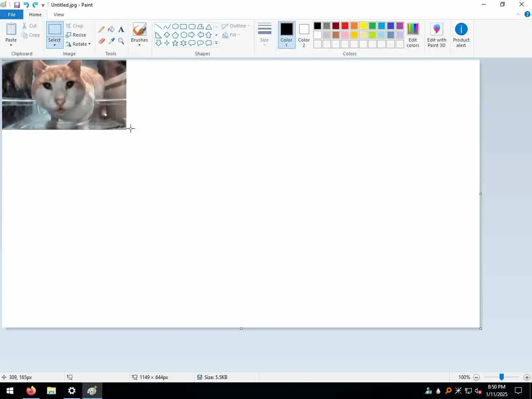Launch Edit with Paint 3D
Viewport: 532px width, 399px height.
[x=436, y=35]
